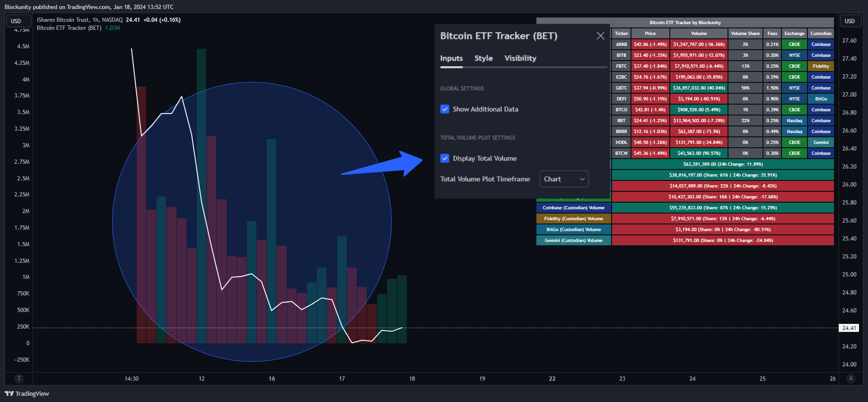Viewport: 868px width, 402px height.
Task: Click the GBTC price cell $37.94
Action: coord(650,88)
